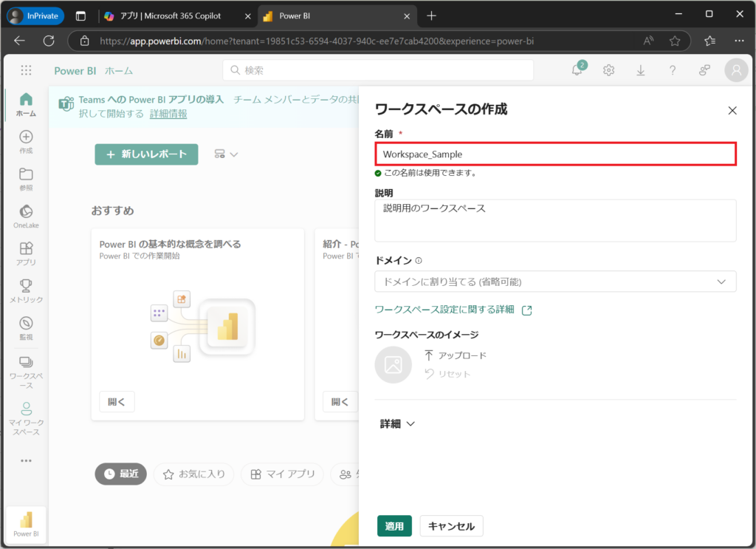This screenshot has height=549, width=756.
Task: Expand the 詳細 advanced section
Action: [398, 424]
